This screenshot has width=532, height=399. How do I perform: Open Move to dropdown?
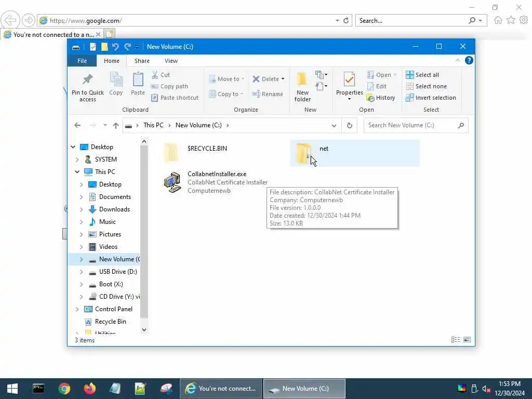(227, 79)
